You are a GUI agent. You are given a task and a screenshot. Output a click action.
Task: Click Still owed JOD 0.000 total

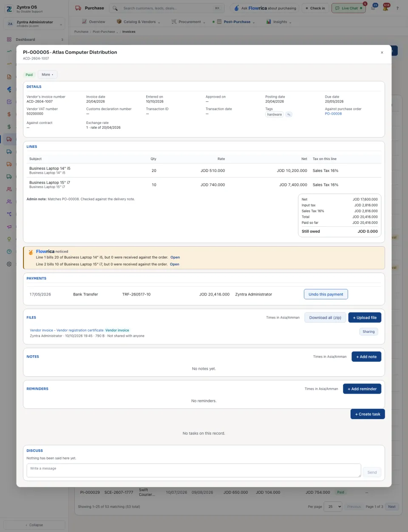point(340,231)
